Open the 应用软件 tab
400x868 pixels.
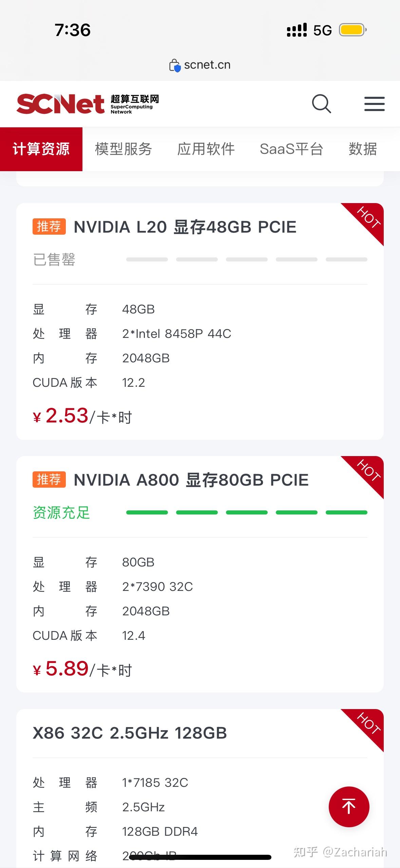(206, 149)
